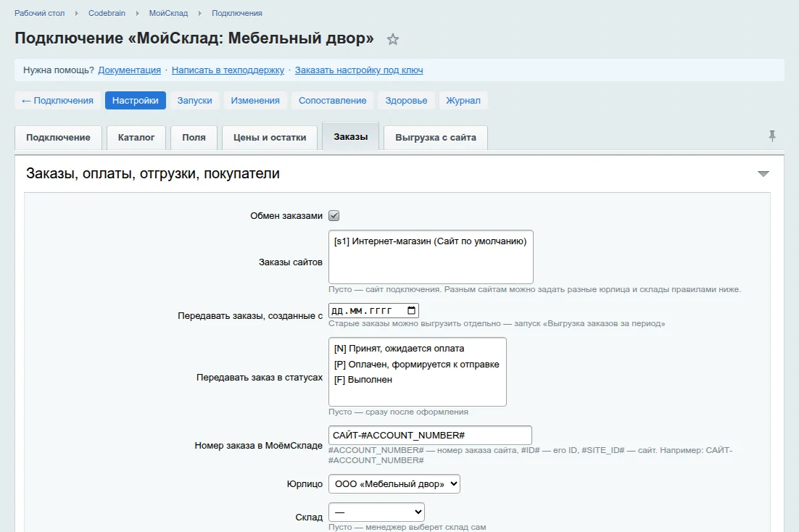Select the Заказы tab
This screenshot has height=532, width=799.
click(x=351, y=136)
